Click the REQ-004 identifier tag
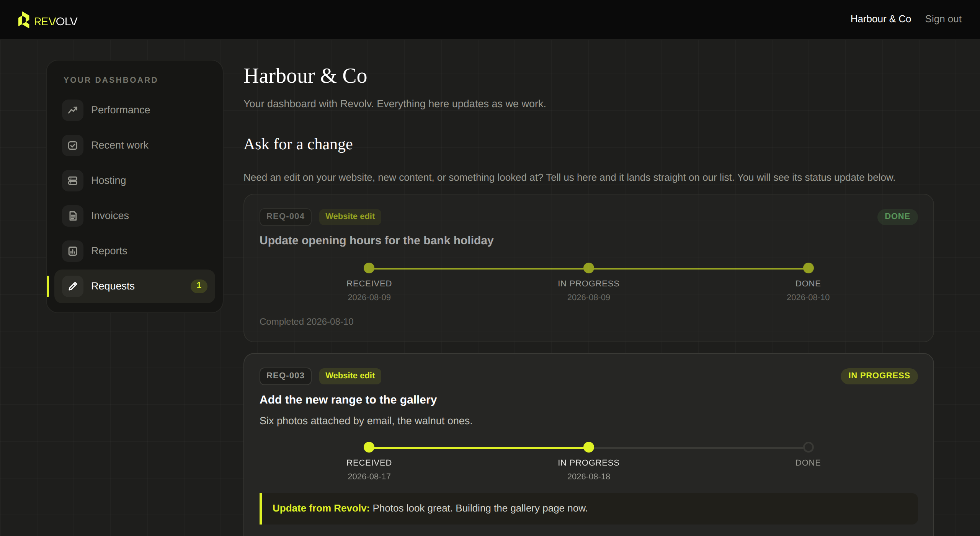980x536 pixels. pyautogui.click(x=286, y=217)
